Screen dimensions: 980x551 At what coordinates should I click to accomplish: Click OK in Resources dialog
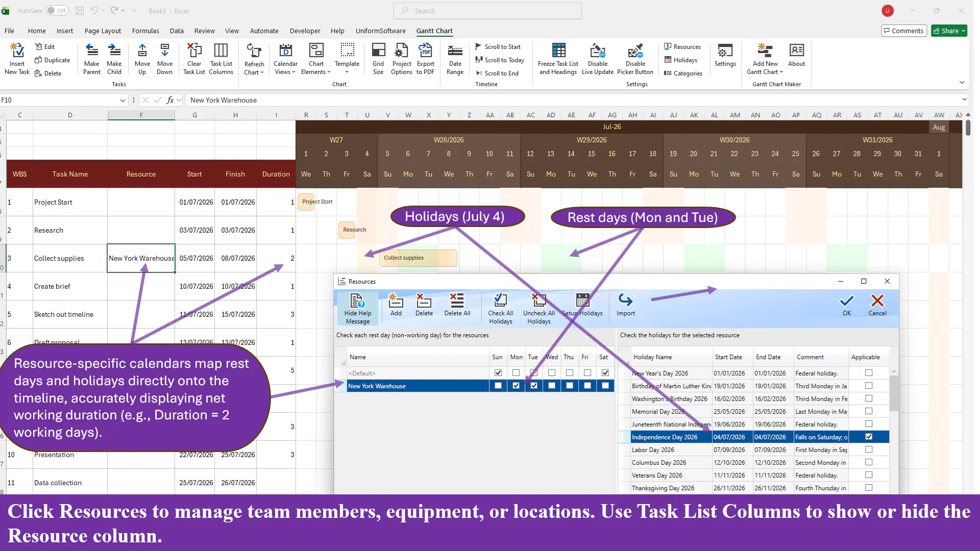pos(847,305)
